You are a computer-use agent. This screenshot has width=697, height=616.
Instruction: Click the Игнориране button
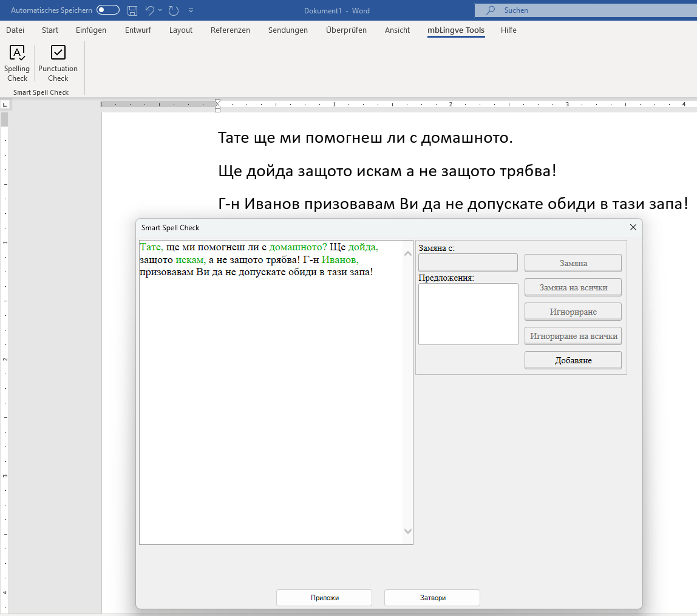573,311
